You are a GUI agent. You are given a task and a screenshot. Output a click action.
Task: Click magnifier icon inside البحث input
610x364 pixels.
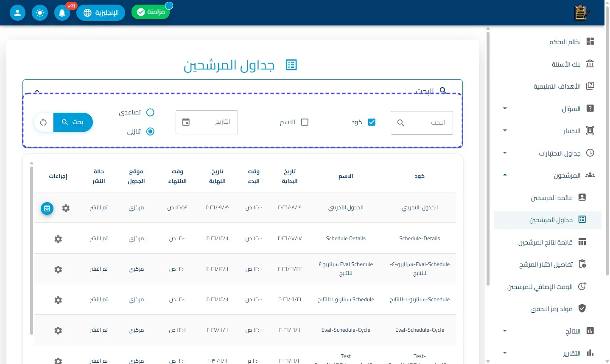(401, 123)
